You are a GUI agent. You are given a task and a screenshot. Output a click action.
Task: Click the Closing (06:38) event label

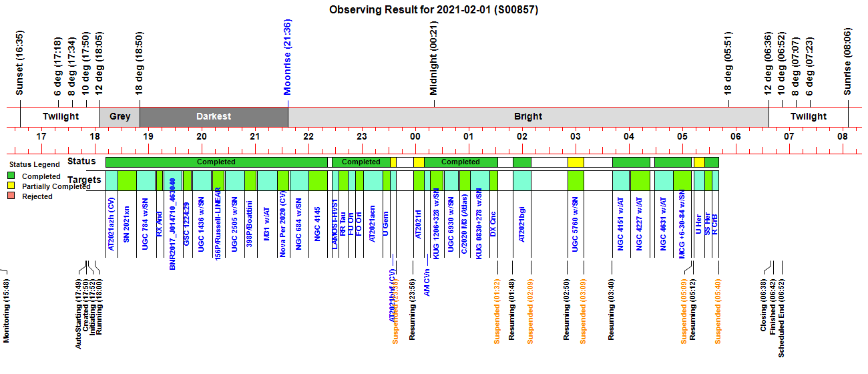click(765, 305)
